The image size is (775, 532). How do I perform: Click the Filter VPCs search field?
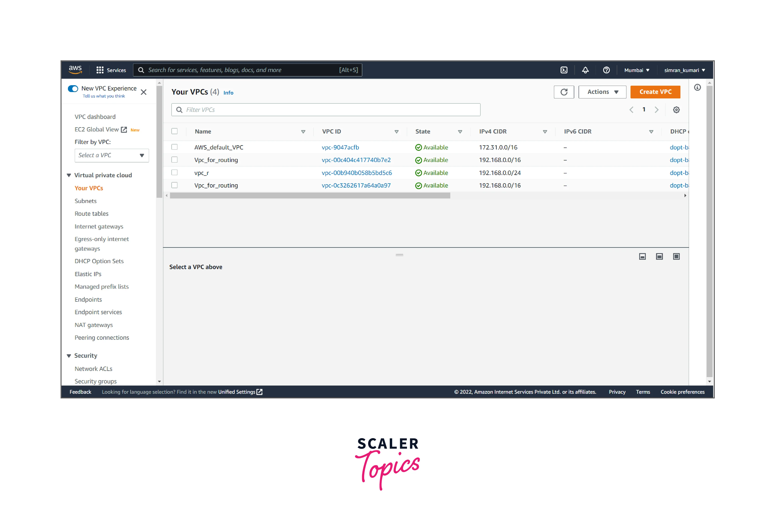pos(325,110)
